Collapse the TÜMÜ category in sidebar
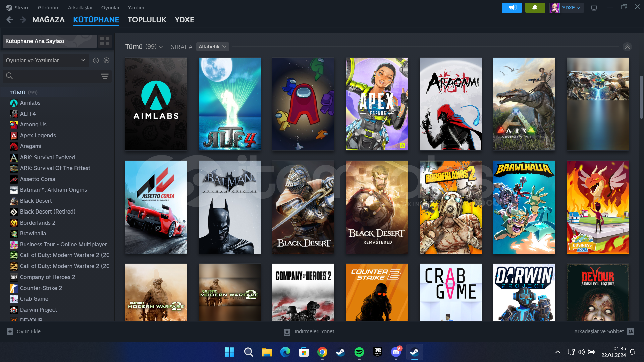 [x=6, y=93]
